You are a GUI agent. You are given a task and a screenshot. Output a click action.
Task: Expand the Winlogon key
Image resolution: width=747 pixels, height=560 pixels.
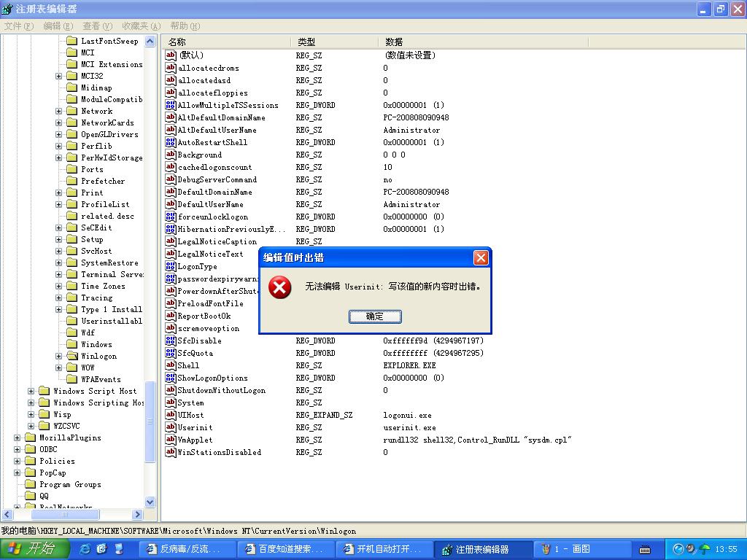click(x=58, y=356)
